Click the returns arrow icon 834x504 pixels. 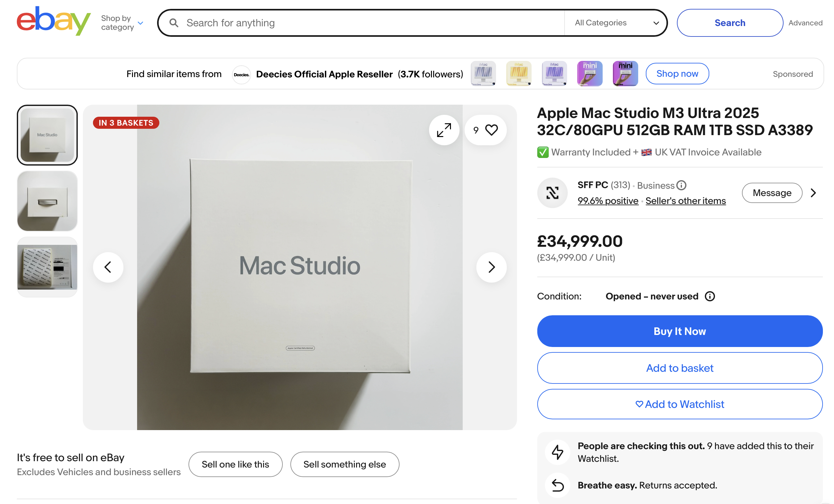558,485
